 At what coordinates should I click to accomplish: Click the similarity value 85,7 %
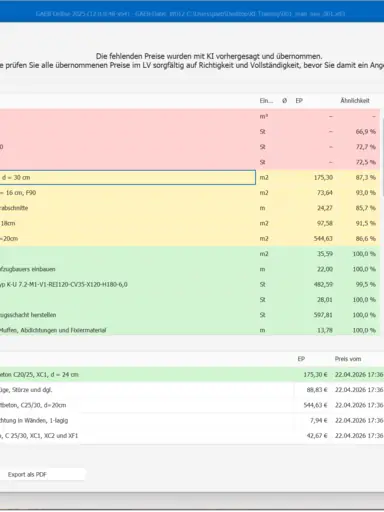(x=366, y=208)
